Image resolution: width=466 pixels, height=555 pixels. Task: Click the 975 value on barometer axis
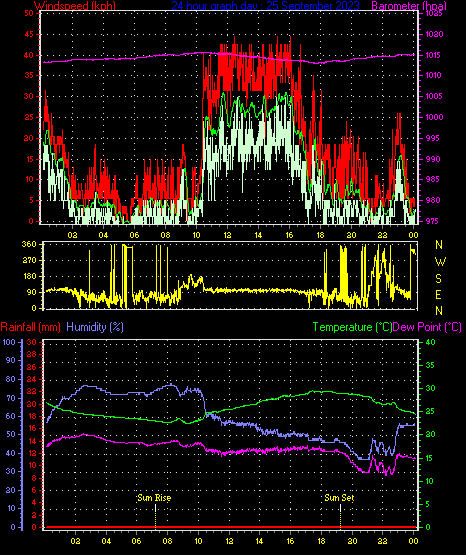pos(432,221)
